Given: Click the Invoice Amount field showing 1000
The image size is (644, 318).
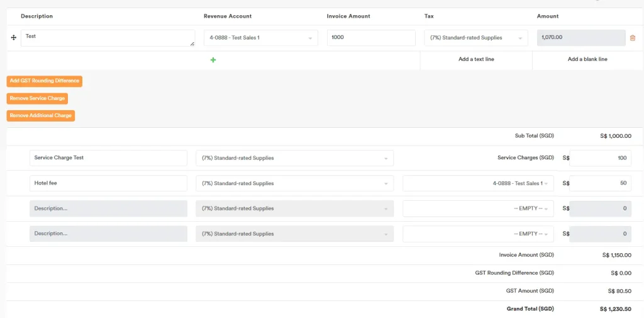Looking at the screenshot, I should (371, 38).
